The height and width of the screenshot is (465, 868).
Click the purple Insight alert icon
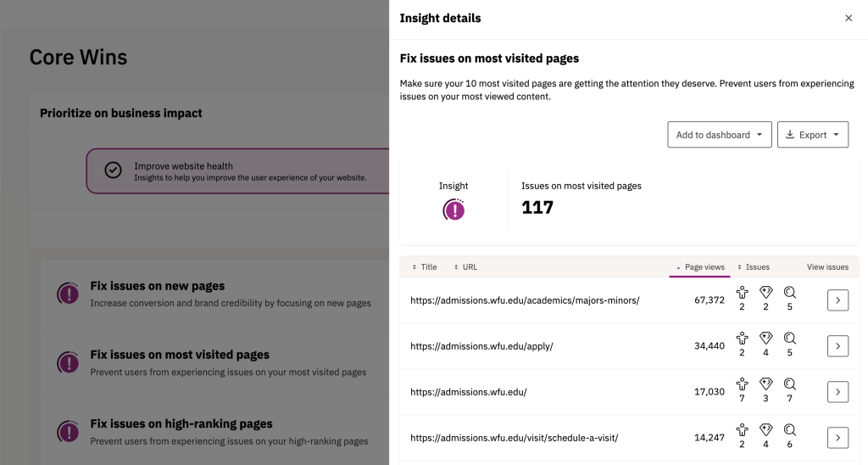[453, 210]
